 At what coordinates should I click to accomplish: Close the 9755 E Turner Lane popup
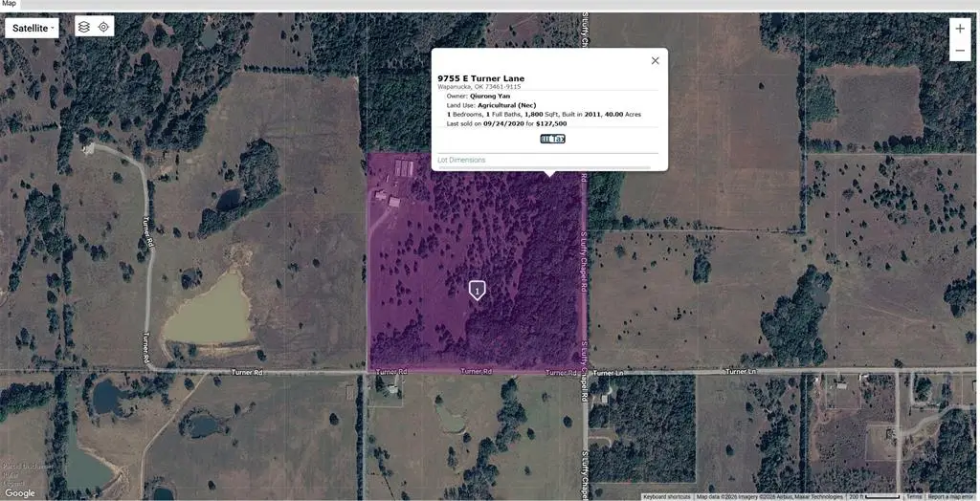[x=655, y=60]
